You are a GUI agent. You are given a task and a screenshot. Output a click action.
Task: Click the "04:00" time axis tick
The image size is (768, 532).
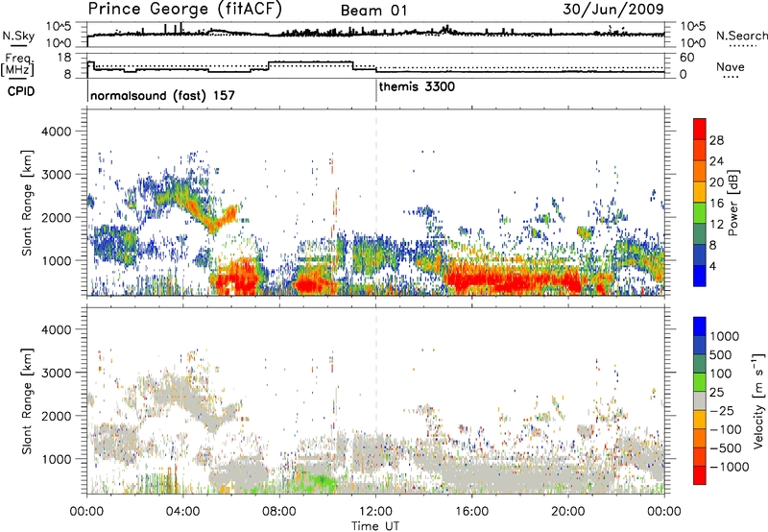pyautogui.click(x=183, y=512)
